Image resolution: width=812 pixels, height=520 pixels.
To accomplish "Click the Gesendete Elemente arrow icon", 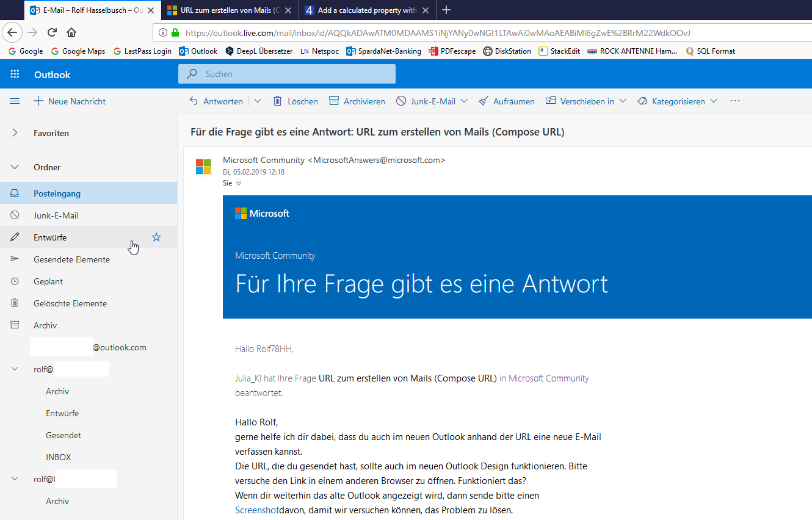I will [x=15, y=259].
